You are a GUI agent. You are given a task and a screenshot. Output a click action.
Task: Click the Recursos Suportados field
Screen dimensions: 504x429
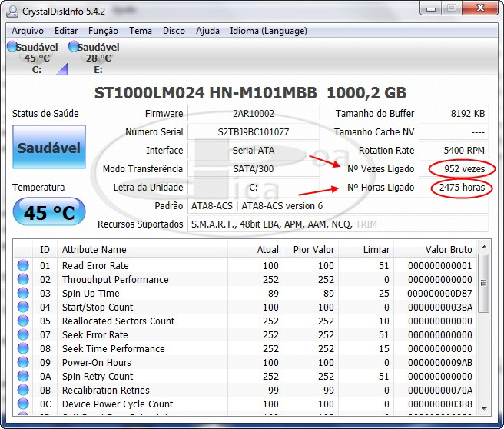(338, 224)
